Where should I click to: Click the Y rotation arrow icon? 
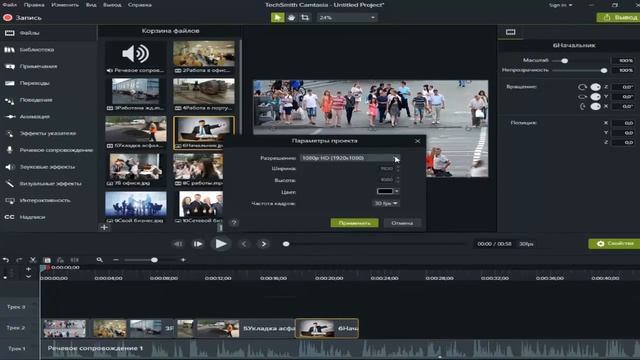(x=582, y=97)
